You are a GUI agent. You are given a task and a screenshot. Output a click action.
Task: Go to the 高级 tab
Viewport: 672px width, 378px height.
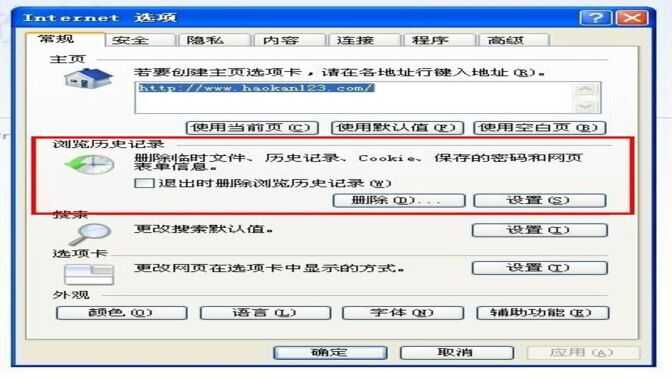click(513, 40)
